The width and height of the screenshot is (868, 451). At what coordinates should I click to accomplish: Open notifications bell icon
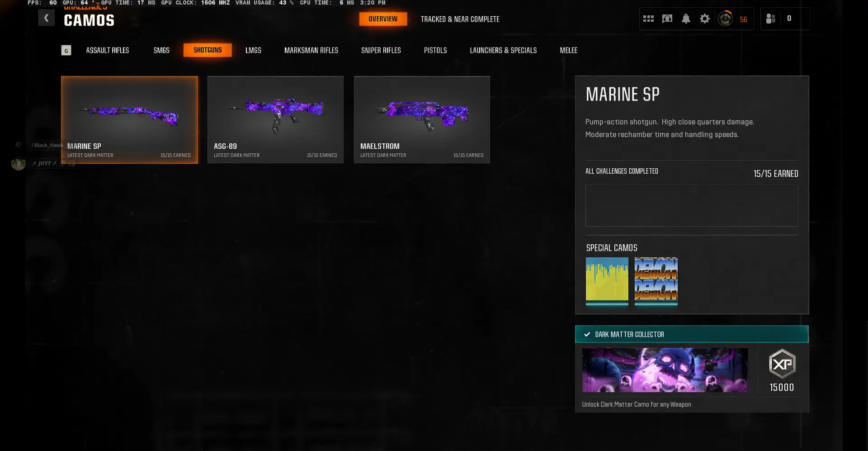(x=686, y=19)
